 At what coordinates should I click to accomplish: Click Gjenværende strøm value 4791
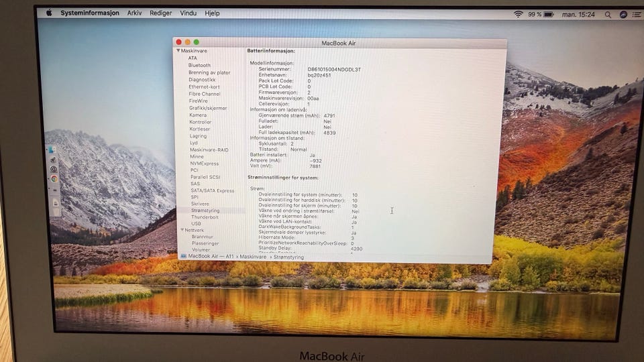coord(329,116)
